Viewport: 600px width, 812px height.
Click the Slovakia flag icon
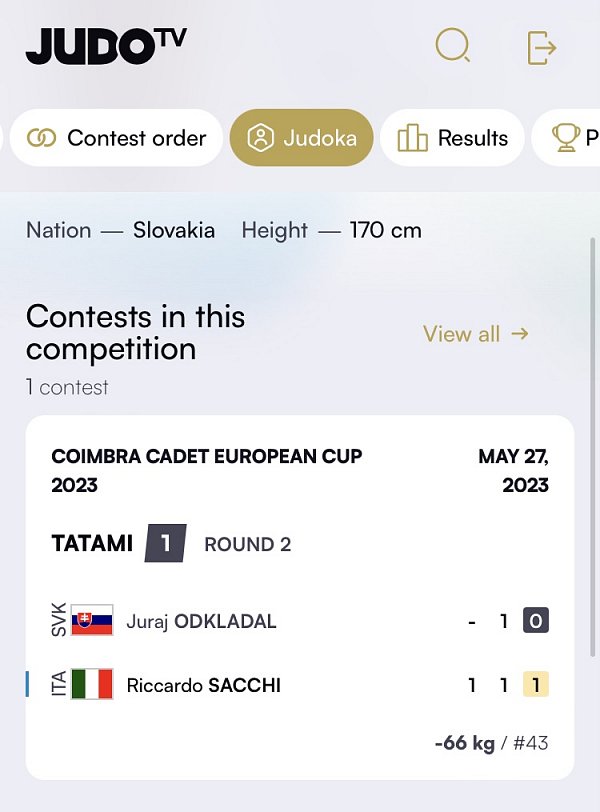(x=92, y=620)
